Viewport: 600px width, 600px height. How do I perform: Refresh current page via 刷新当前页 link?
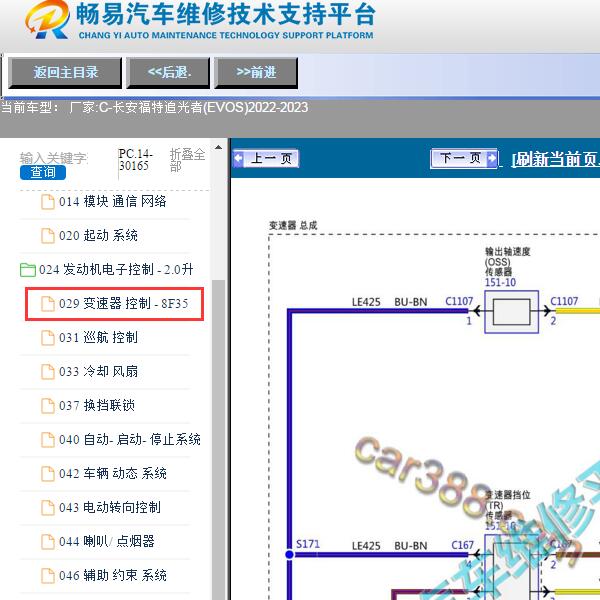click(556, 159)
